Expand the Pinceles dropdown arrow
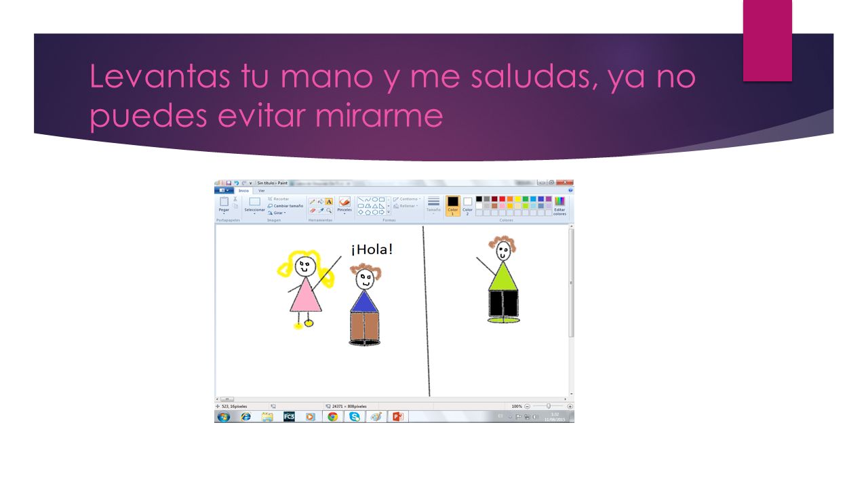This screenshot has height=488, width=868. click(344, 213)
